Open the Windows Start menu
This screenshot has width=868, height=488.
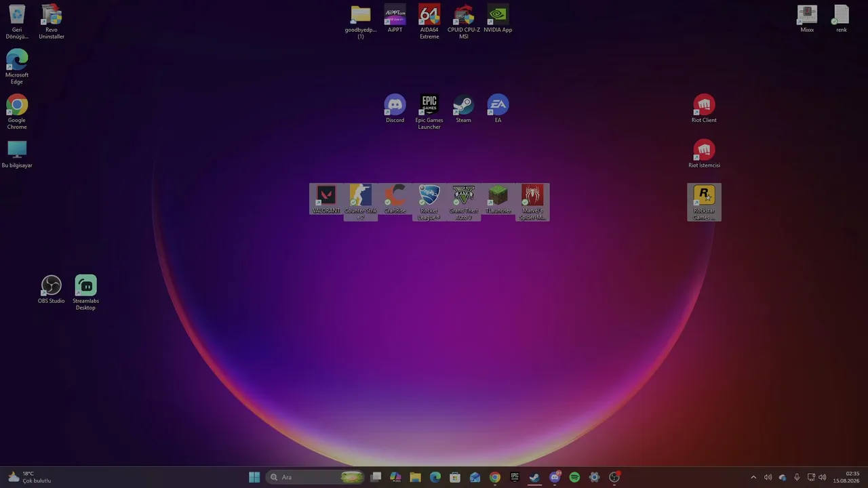(254, 477)
